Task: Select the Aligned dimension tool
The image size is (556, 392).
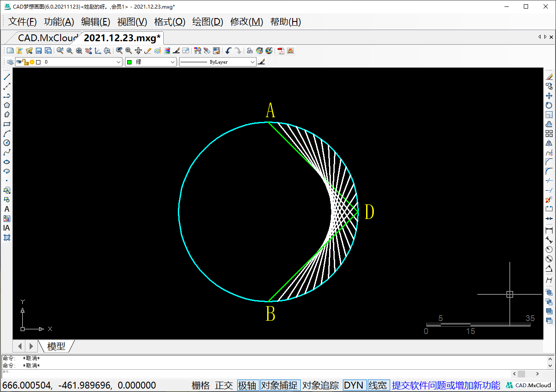Action: click(x=549, y=240)
